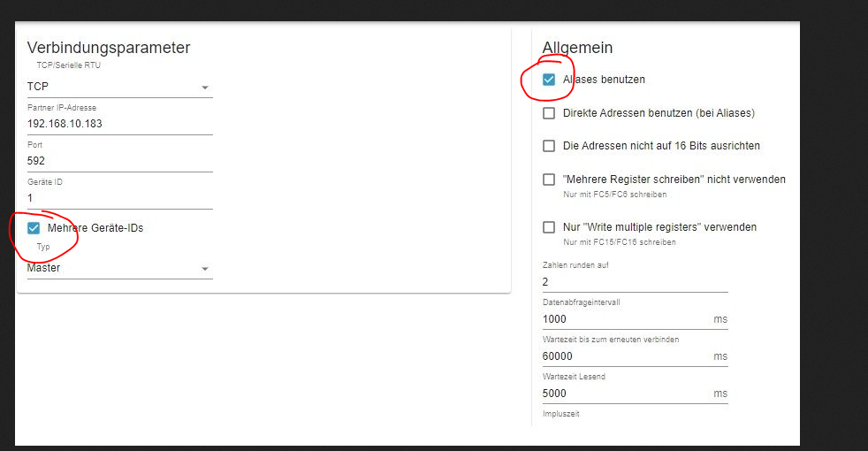Select the TCP connection type combo box
868x451 pixels.
[120, 87]
